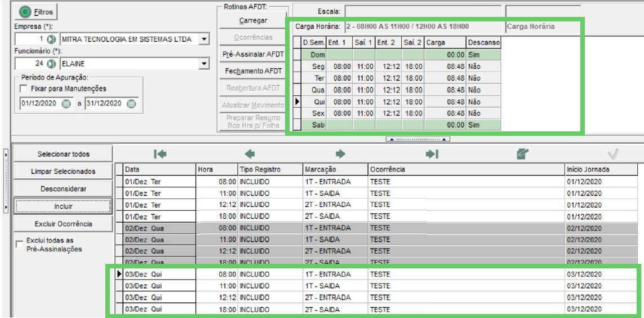The width and height of the screenshot is (644, 318).
Task: Click the Ent. 2 column header
Action: click(388, 42)
